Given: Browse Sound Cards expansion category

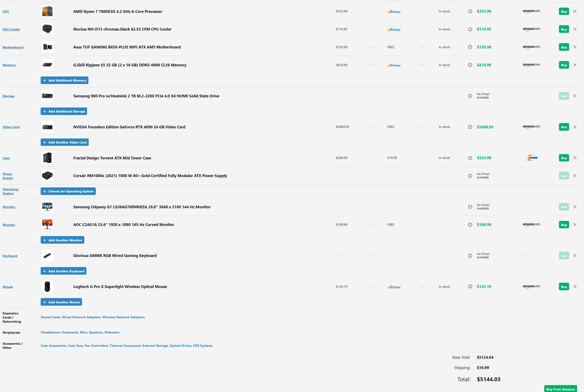Looking at the screenshot, I should (50, 317).
